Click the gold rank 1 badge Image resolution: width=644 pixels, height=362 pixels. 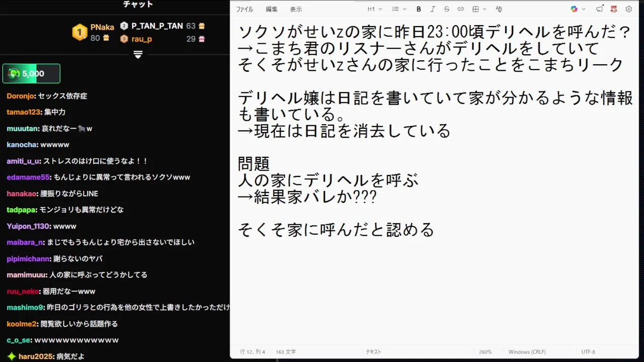coord(79,32)
